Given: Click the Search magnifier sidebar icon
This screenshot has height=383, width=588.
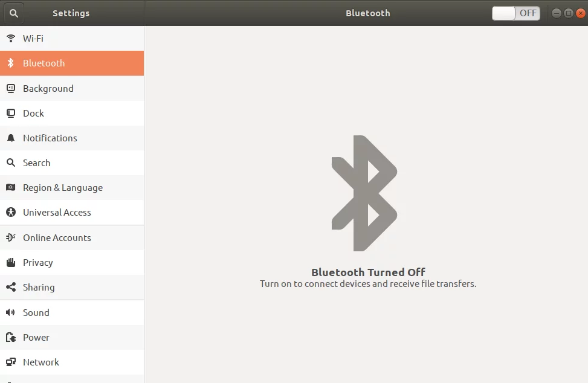Looking at the screenshot, I should coord(11,163).
